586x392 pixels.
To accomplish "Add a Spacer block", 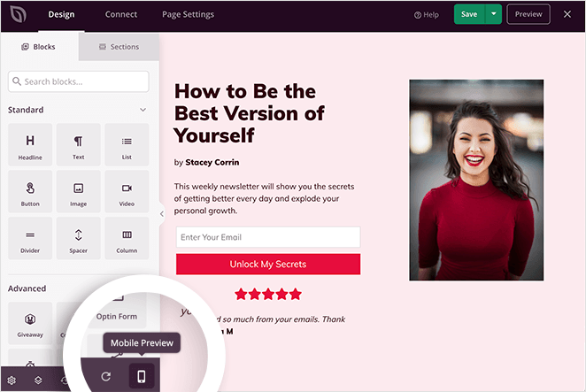I will [78, 238].
